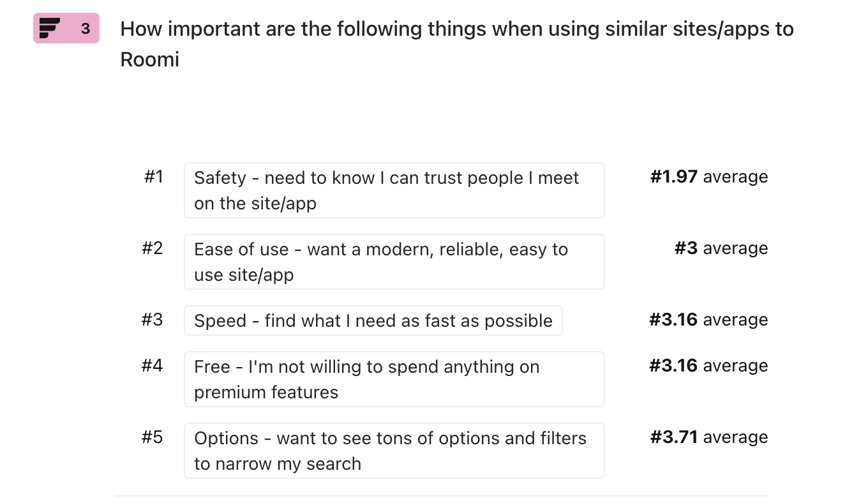Click the #5 rank label
The height and width of the screenshot is (503, 868).
pyautogui.click(x=153, y=437)
